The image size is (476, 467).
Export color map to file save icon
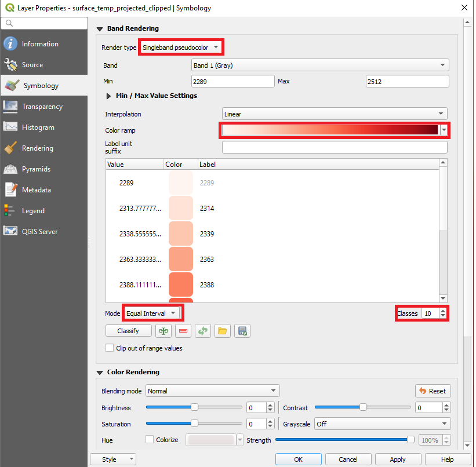242,331
